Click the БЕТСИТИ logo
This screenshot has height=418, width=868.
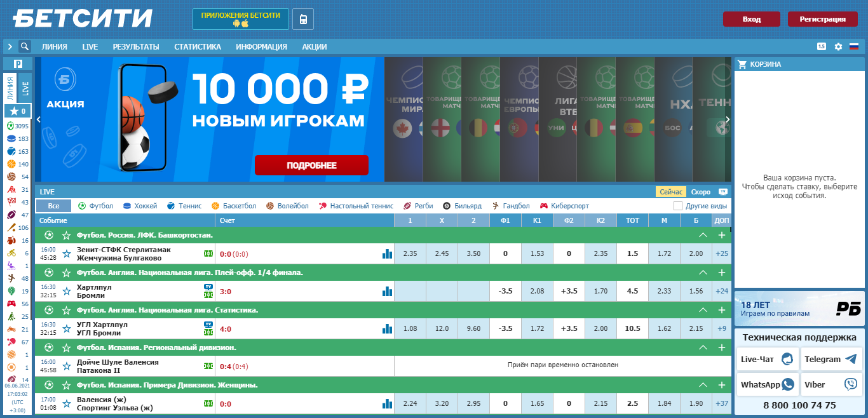pyautogui.click(x=83, y=18)
